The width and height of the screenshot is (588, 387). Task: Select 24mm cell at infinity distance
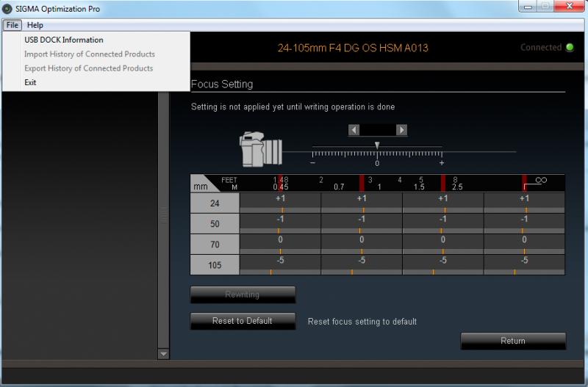point(524,203)
